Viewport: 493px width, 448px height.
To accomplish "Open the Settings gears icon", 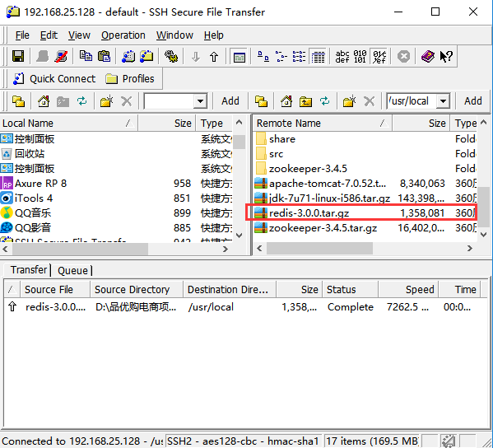I will [x=171, y=57].
